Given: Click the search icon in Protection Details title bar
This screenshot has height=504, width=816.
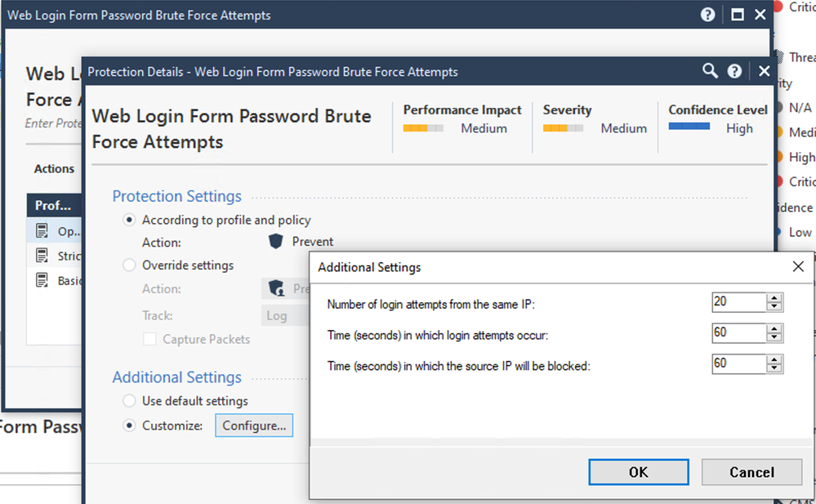Looking at the screenshot, I should click(x=710, y=71).
